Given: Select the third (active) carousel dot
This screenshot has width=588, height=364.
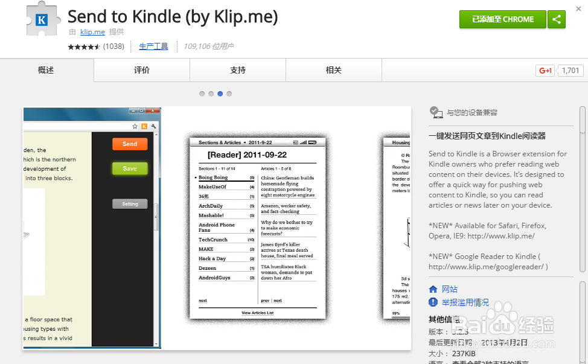Looking at the screenshot, I should click(220, 94).
